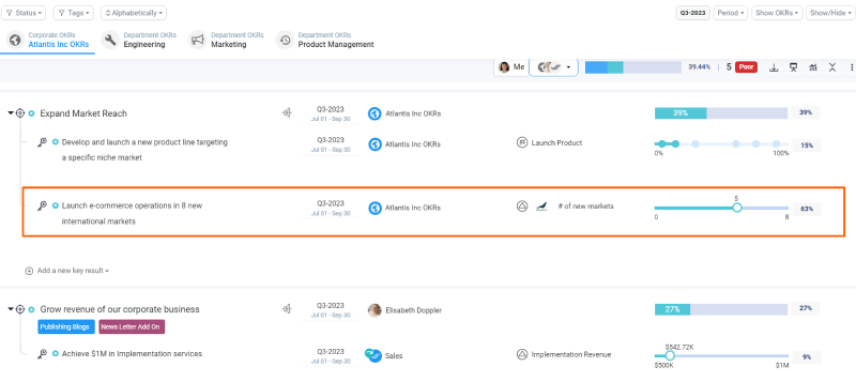The width and height of the screenshot is (856, 371).
Task: Open the Expand Market Reach objective title
Action: [84, 113]
